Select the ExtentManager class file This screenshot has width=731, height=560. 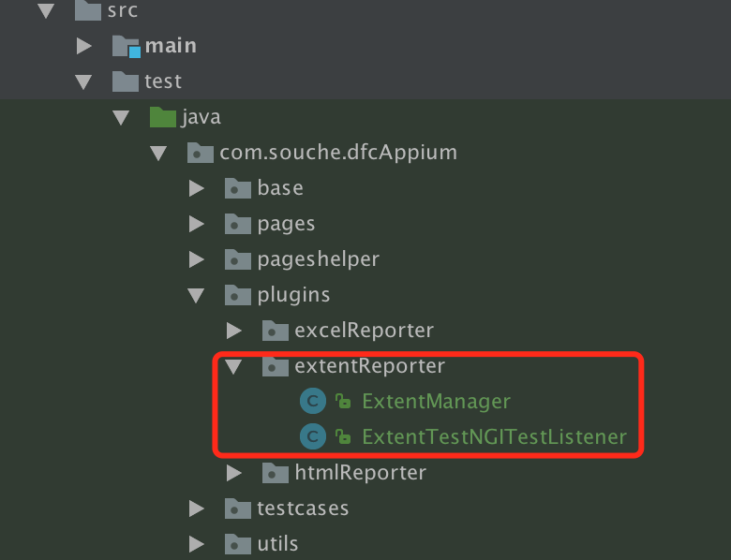(437, 402)
